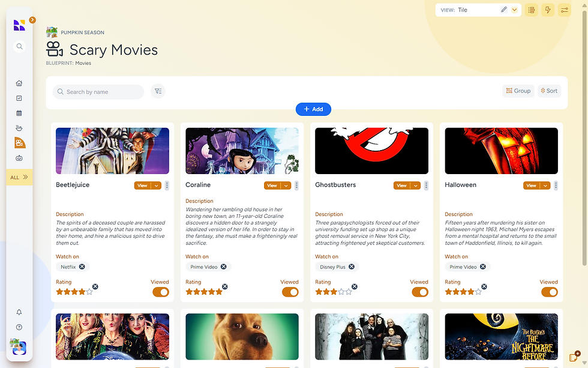
Task: Open the dropdown arrow beside Beetlejuice View
Action: (156, 186)
